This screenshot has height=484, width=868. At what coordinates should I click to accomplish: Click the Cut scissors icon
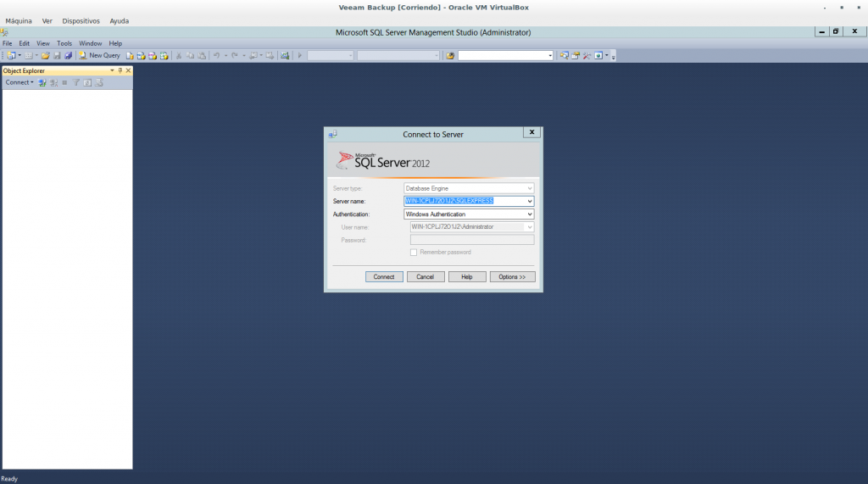tap(178, 55)
